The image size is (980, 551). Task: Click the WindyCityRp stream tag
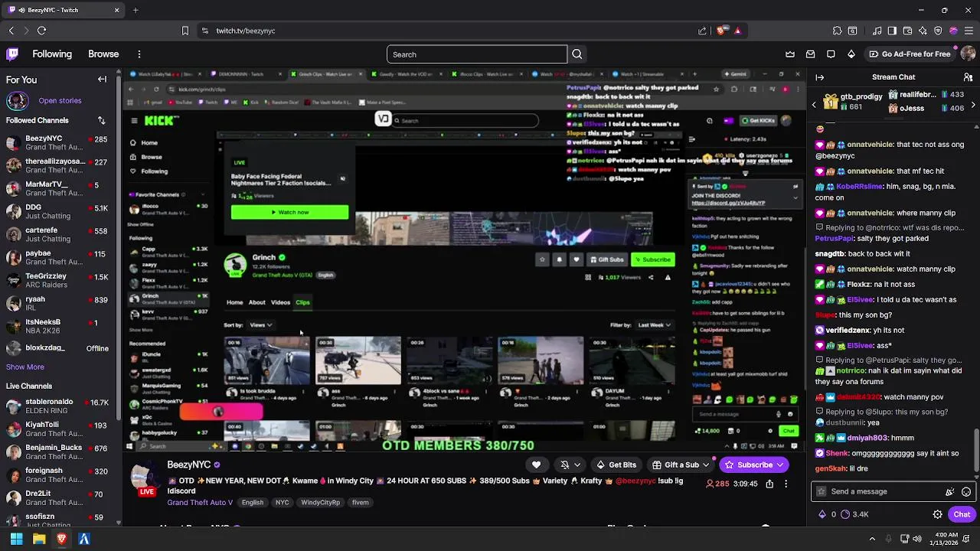320,503
